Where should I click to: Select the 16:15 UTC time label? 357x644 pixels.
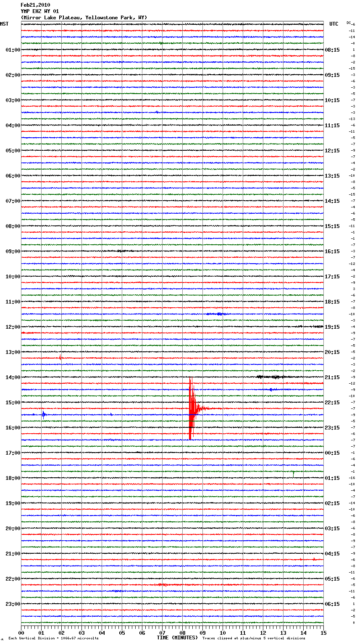pos(332,251)
